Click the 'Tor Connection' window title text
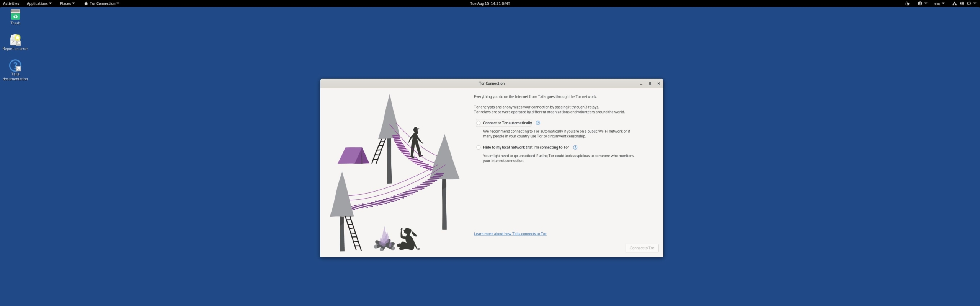Screen dimensions: 980x306 (492, 83)
